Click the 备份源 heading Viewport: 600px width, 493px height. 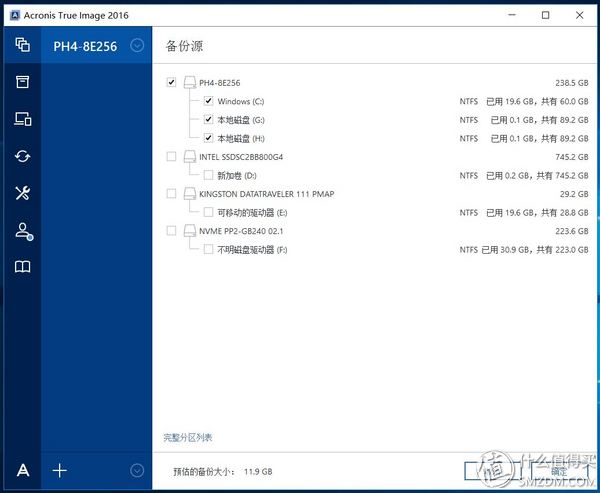tap(184, 46)
